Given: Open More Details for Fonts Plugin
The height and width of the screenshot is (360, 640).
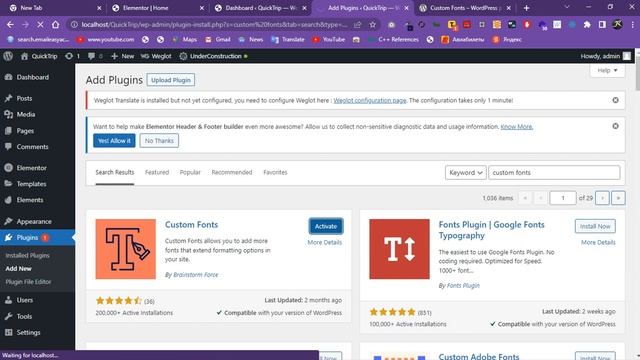Looking at the screenshot, I should point(598,242).
